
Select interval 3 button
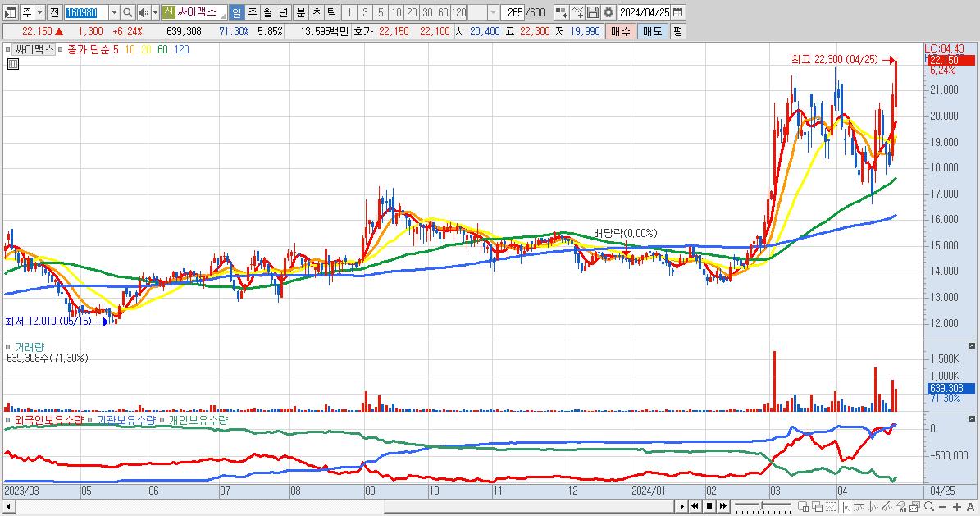pos(365,12)
